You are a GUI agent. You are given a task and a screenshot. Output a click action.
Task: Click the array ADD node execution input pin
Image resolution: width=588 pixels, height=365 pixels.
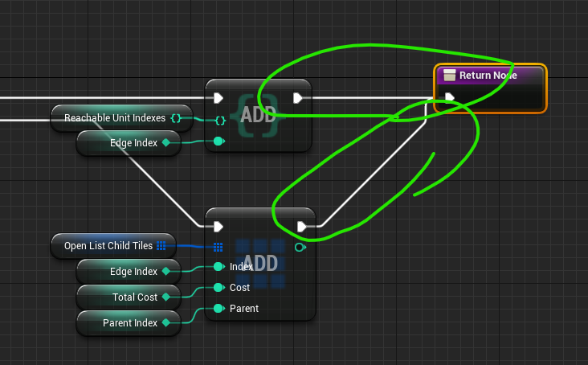(218, 227)
